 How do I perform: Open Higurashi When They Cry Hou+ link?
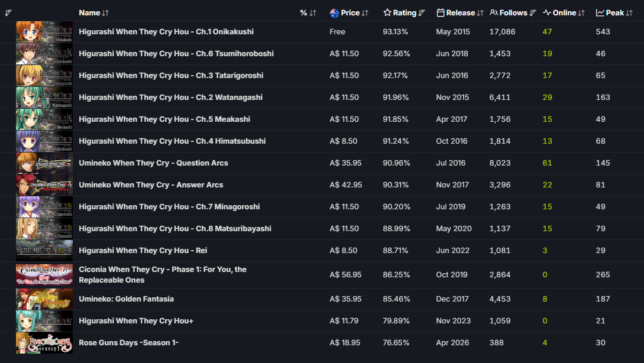(136, 320)
